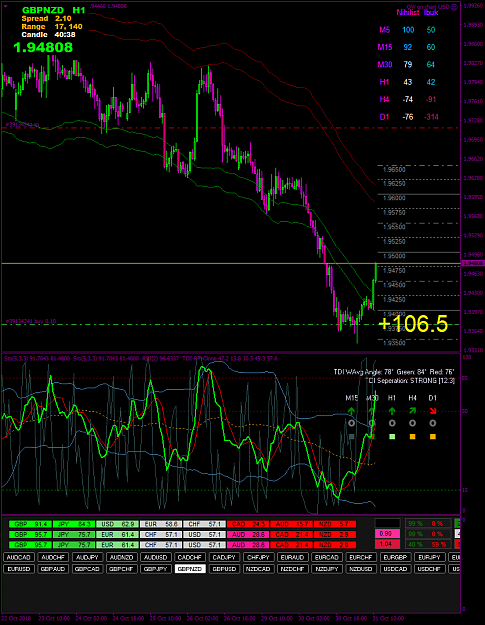Click the EURUSD pair button

(19, 569)
